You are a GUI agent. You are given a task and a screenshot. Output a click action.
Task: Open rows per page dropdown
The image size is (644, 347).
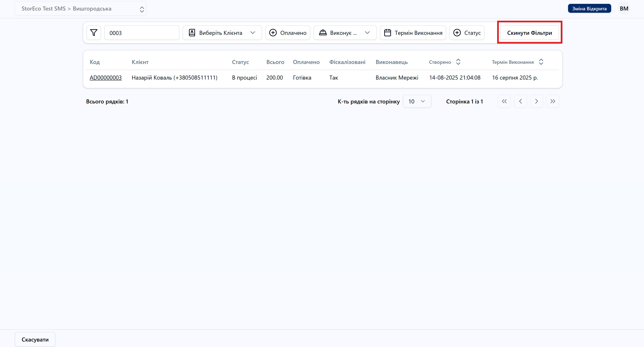pyautogui.click(x=417, y=101)
